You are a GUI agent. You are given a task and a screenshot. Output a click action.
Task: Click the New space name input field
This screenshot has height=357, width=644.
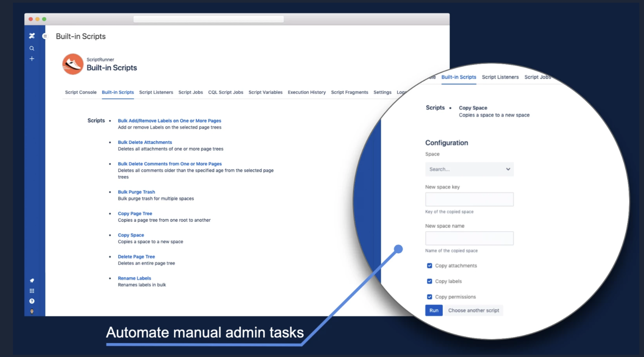tap(469, 238)
